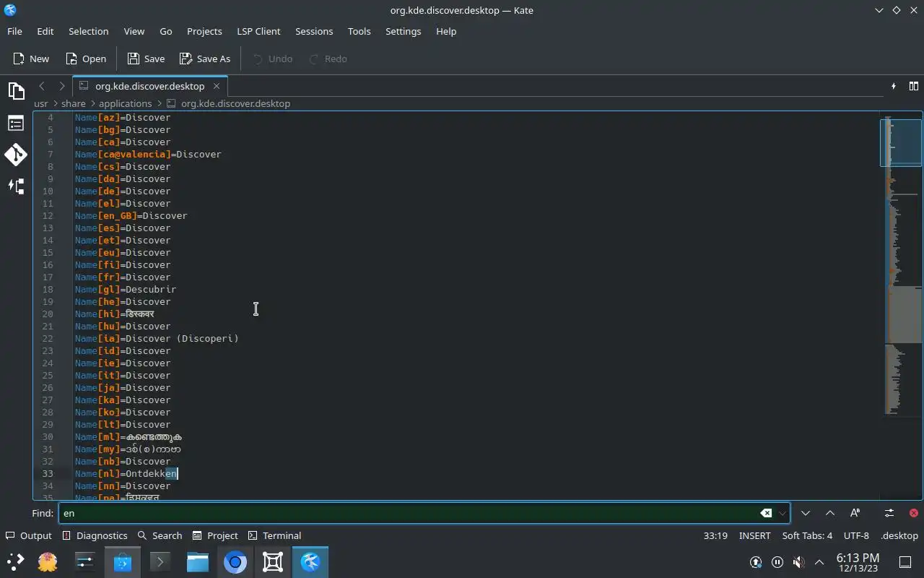Close the Find bar with red button
The image size is (924, 578).
(913, 513)
